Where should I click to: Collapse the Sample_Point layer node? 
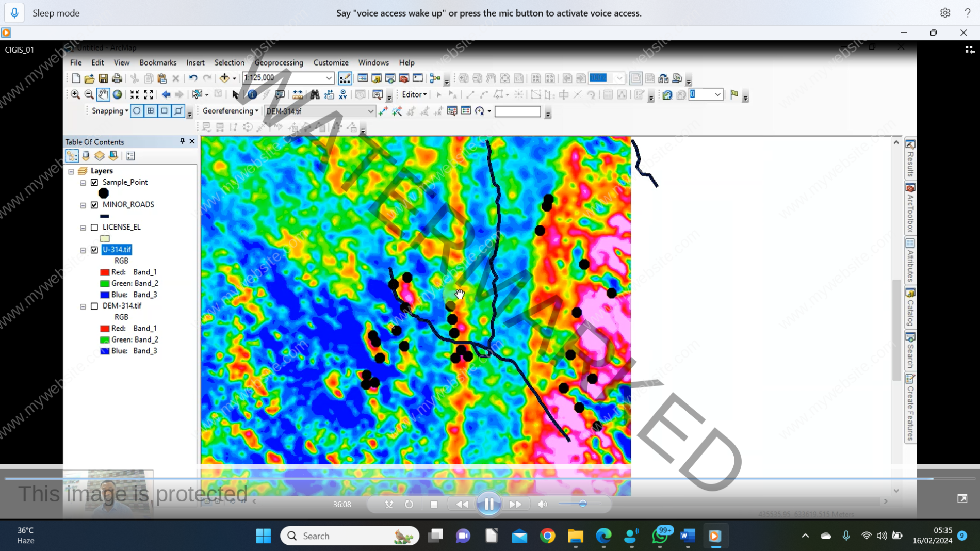83,183
